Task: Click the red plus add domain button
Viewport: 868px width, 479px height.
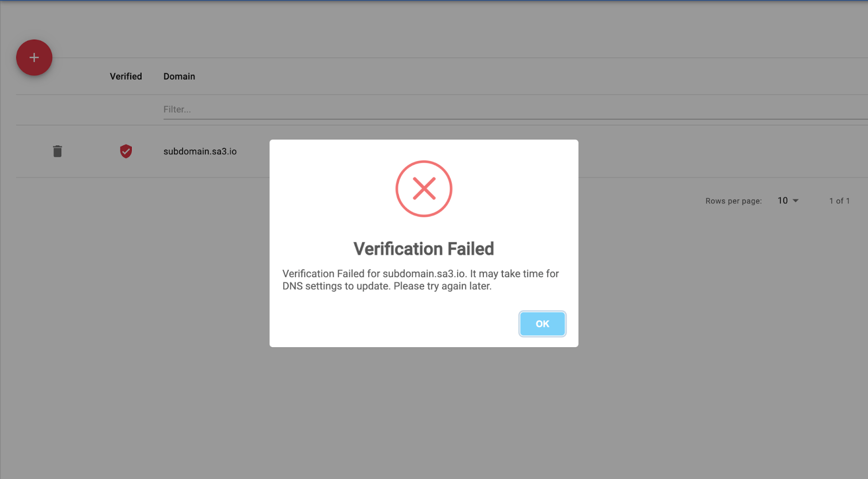Action: [x=34, y=58]
